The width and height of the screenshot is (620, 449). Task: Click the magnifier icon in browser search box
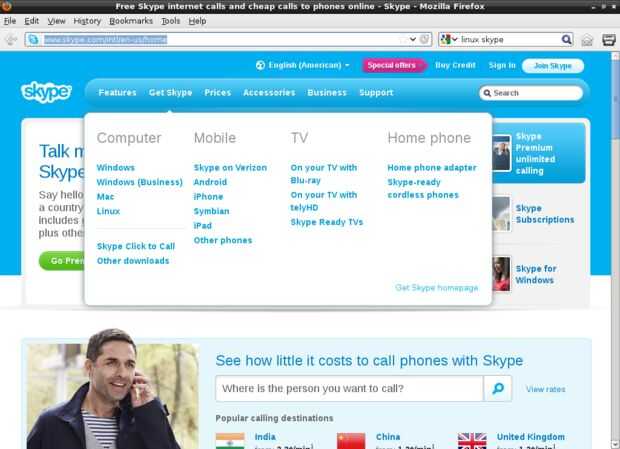point(566,39)
